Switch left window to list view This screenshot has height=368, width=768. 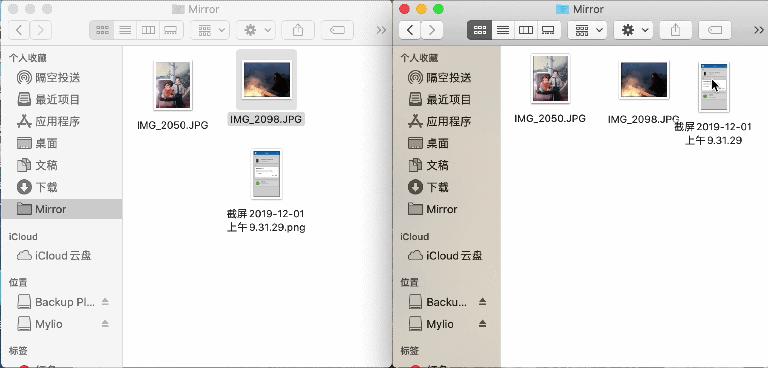tap(125, 30)
